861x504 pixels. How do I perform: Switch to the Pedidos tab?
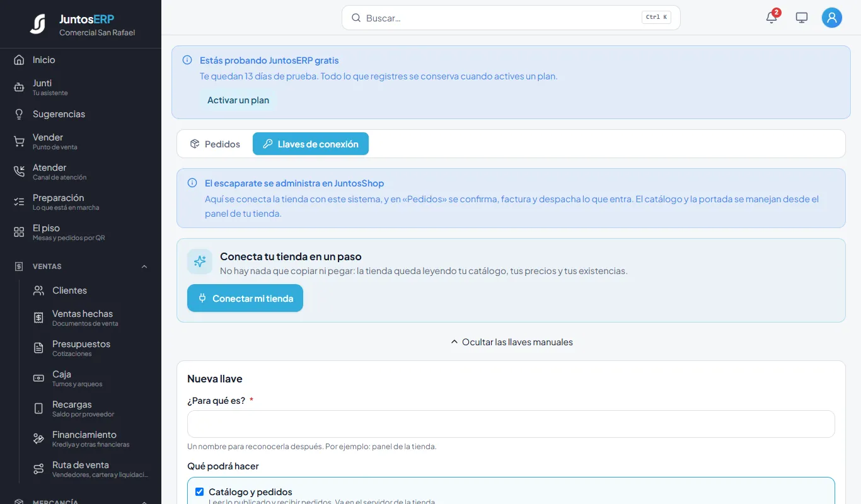215,144
